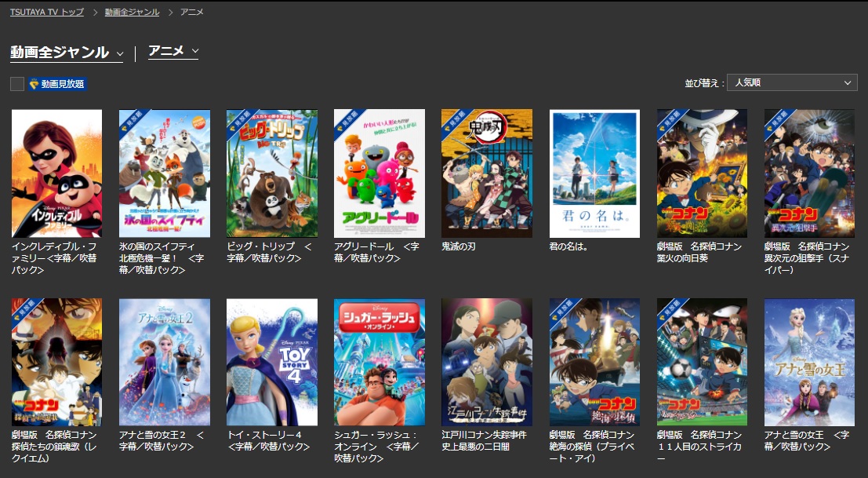Click the 君の名は。 title link
This screenshot has height=478, width=868.
pyautogui.click(x=568, y=246)
